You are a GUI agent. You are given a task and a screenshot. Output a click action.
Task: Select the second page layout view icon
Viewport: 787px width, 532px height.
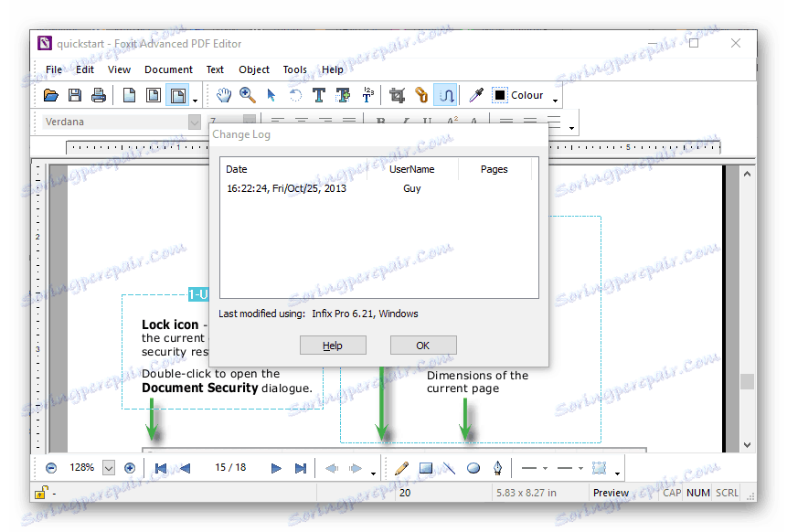tap(154, 95)
